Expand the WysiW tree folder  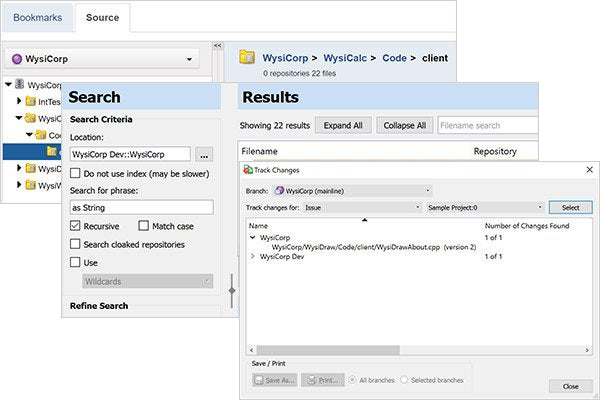(19, 185)
